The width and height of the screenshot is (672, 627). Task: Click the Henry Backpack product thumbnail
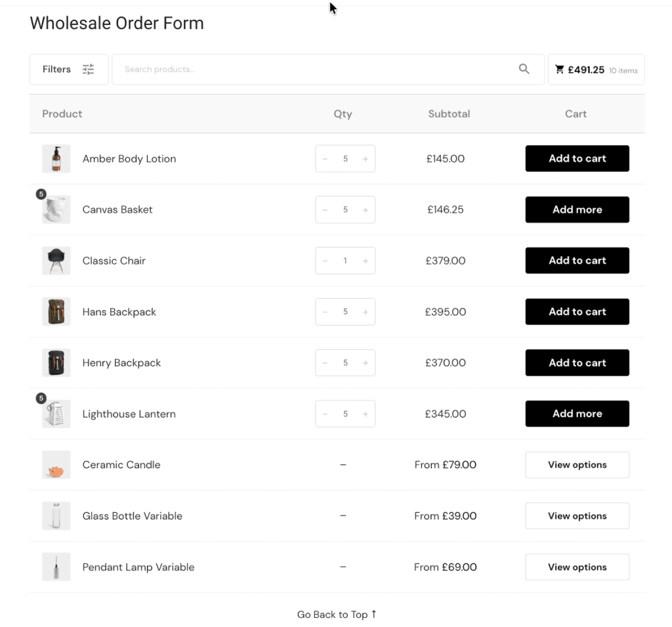coord(56,362)
